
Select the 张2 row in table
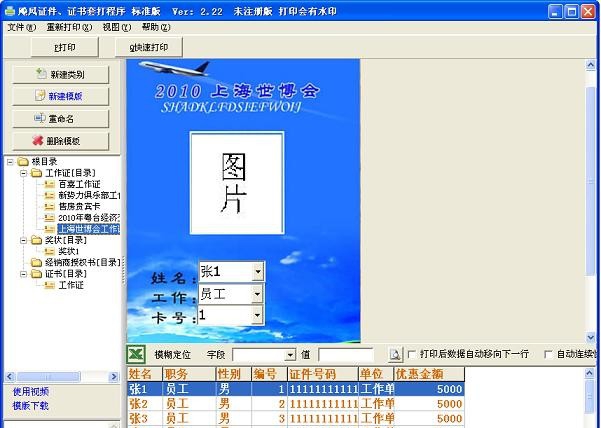tap(296, 403)
